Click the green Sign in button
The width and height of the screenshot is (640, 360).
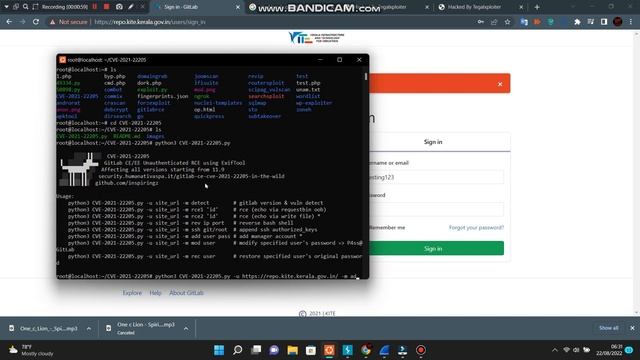tap(436, 248)
